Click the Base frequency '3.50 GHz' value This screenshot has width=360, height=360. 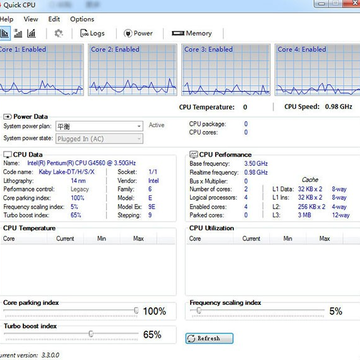pyautogui.click(x=256, y=164)
